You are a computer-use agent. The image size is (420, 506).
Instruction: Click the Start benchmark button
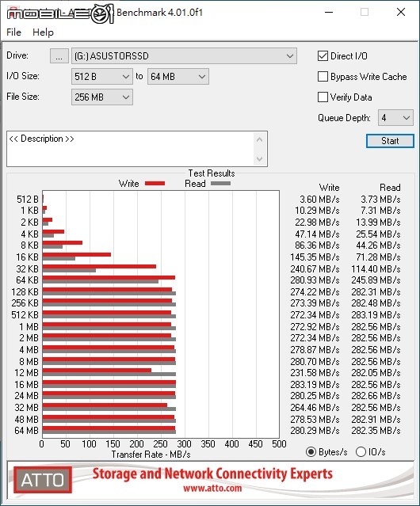coord(390,141)
